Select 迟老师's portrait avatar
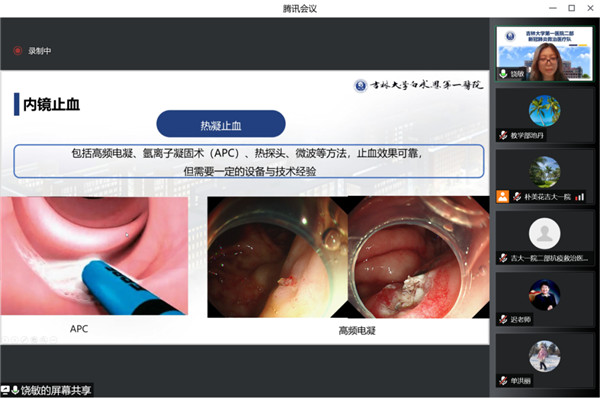The height and width of the screenshot is (398, 600). click(544, 295)
